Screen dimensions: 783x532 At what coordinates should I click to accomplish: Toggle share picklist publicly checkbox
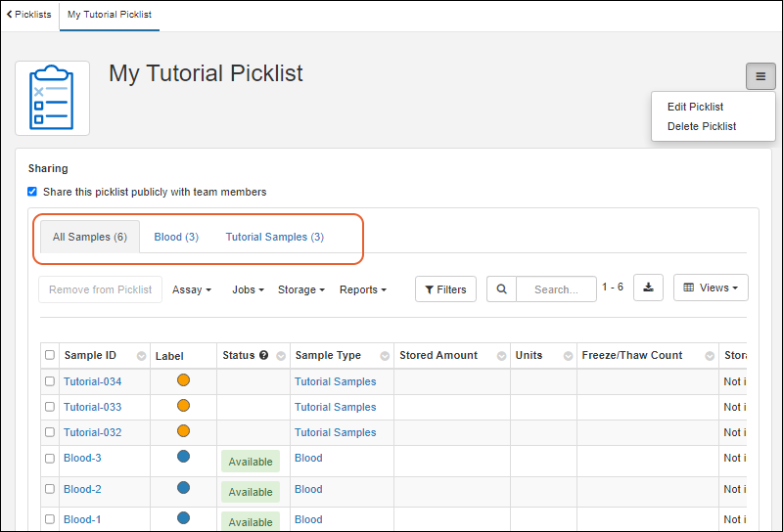(x=32, y=192)
